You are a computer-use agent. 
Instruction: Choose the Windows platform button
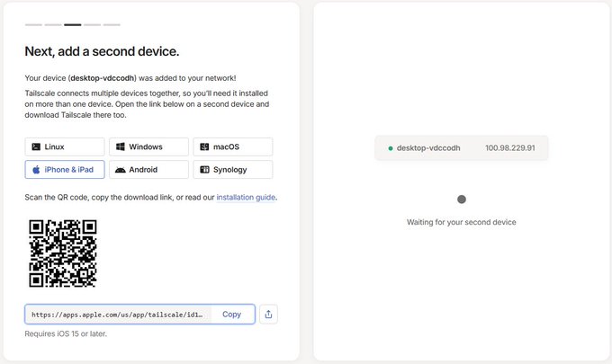click(x=148, y=146)
